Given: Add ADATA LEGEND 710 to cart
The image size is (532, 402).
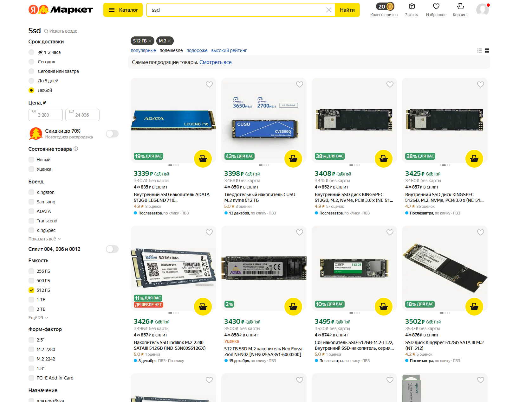Looking at the screenshot, I should [x=203, y=158].
